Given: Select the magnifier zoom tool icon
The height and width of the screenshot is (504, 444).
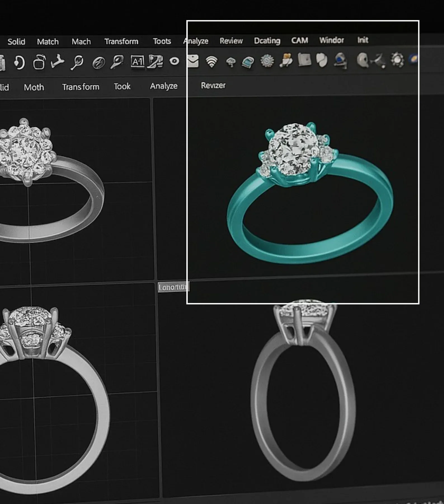Looking at the screenshot, I should [77, 62].
